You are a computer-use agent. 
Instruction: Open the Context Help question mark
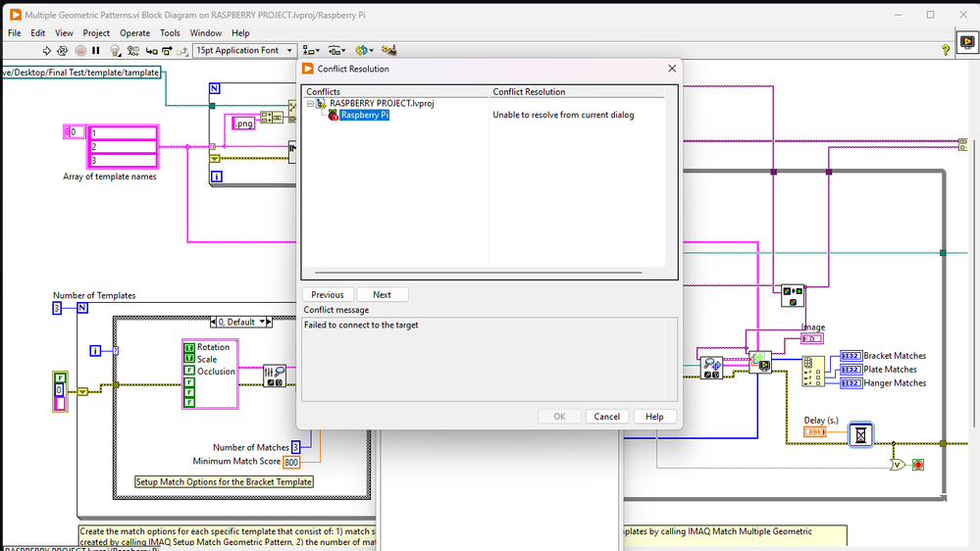pyautogui.click(x=945, y=50)
